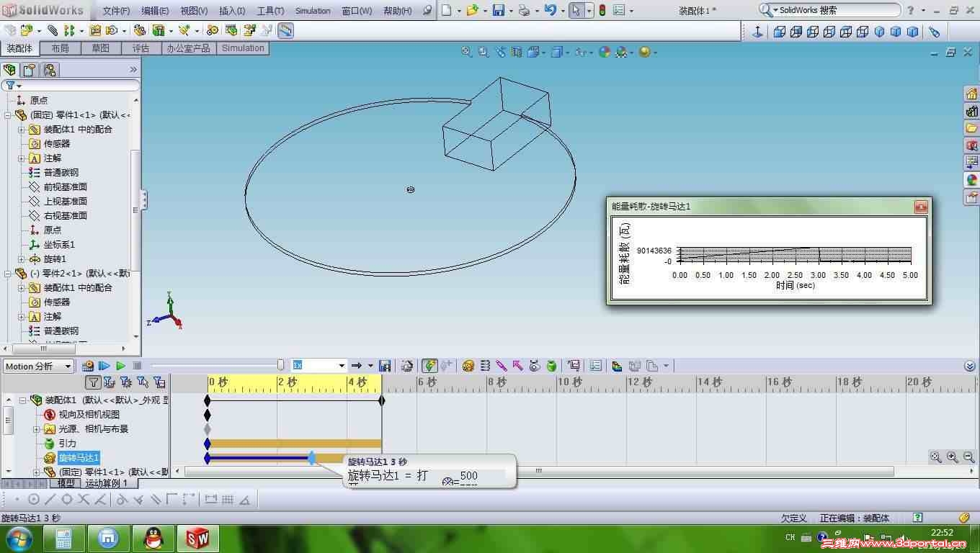
Task: Stop the motion study playback
Action: tap(137, 366)
